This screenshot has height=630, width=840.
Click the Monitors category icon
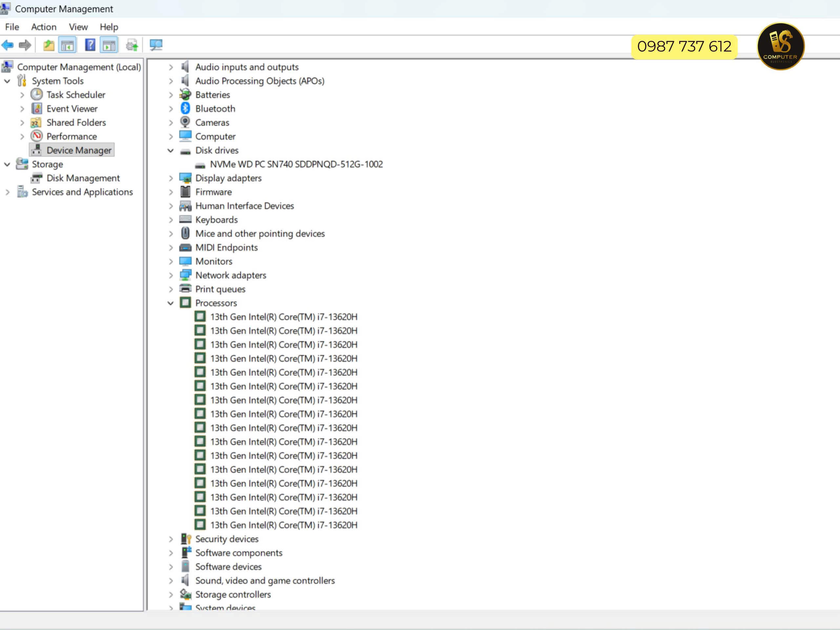(x=185, y=261)
